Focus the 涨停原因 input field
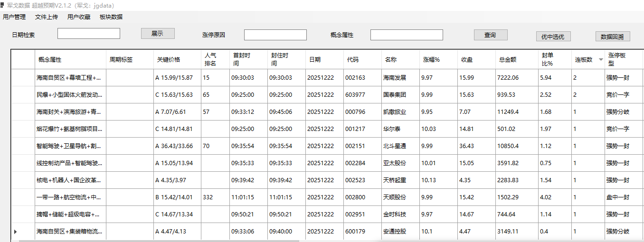This screenshot has height=242, width=644. [275, 35]
